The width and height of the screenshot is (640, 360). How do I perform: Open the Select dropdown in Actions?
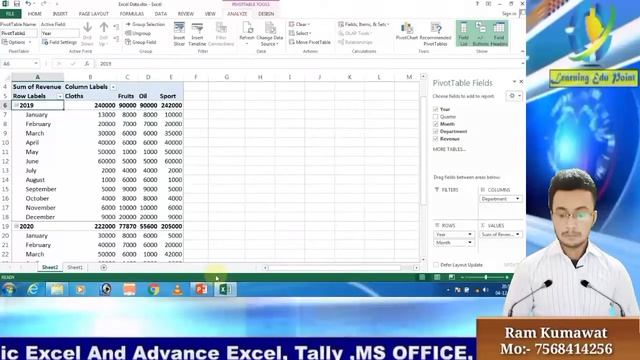point(300,33)
